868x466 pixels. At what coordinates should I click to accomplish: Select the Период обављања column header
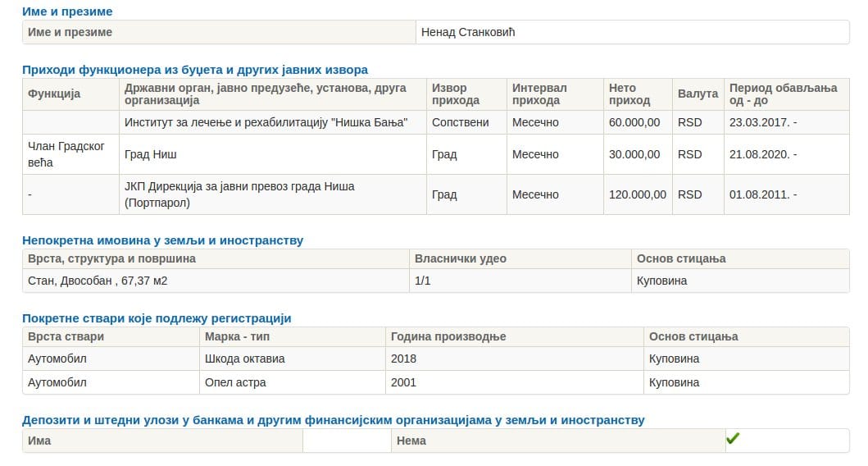pos(783,94)
